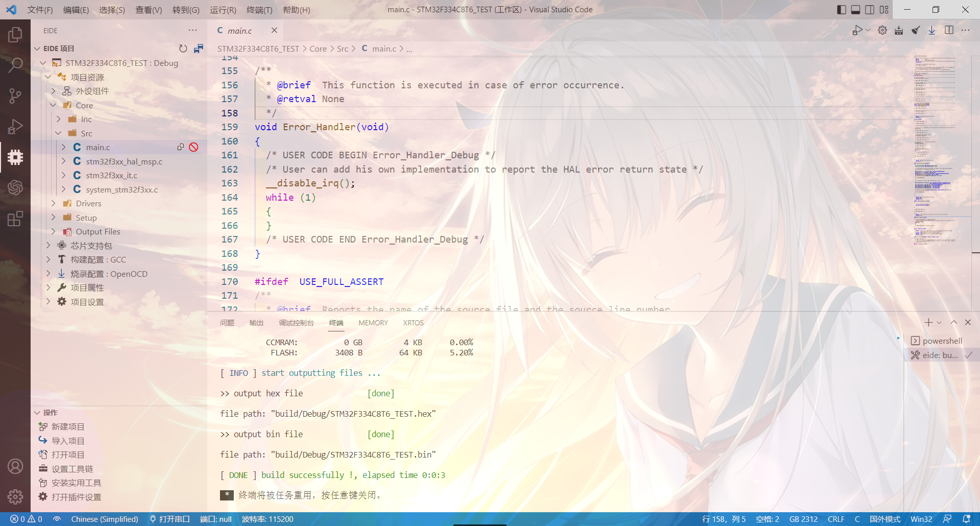Toggle bottom panel layout button

pyautogui.click(x=856, y=10)
